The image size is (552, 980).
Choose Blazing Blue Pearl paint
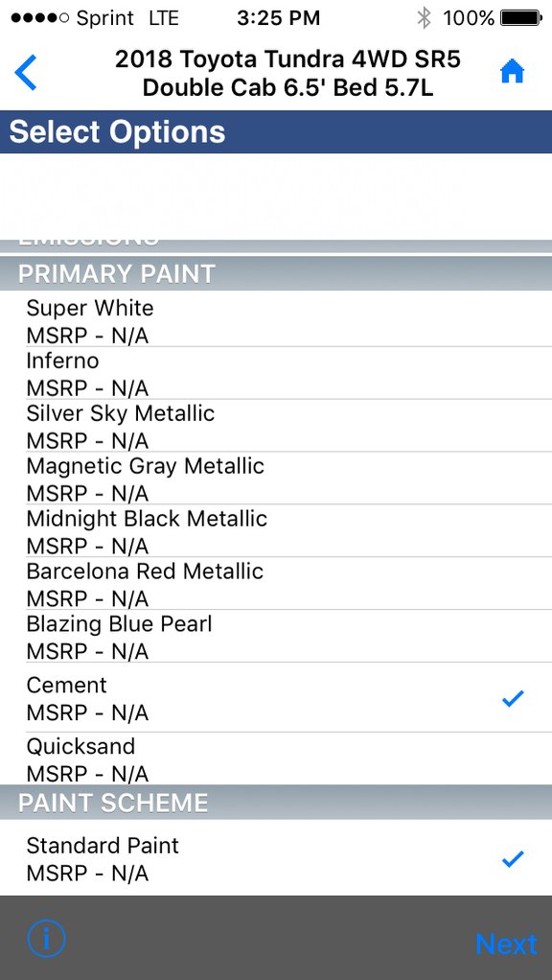click(276, 637)
